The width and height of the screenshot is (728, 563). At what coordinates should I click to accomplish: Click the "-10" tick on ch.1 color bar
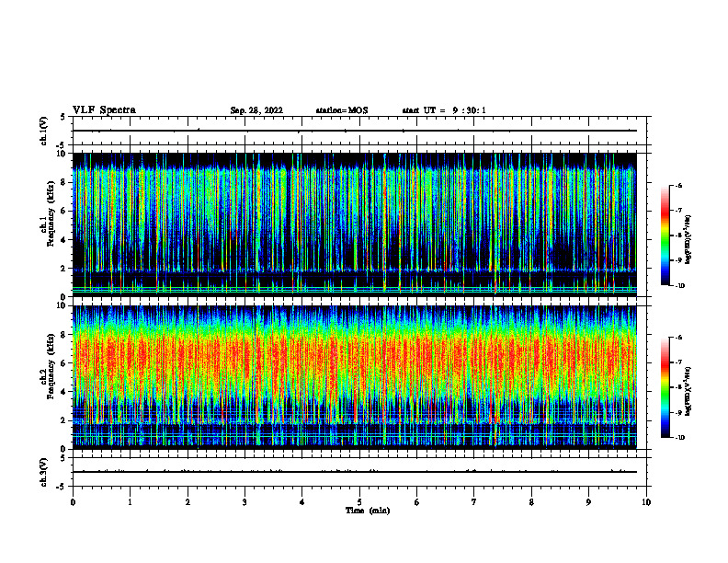pyautogui.click(x=680, y=285)
